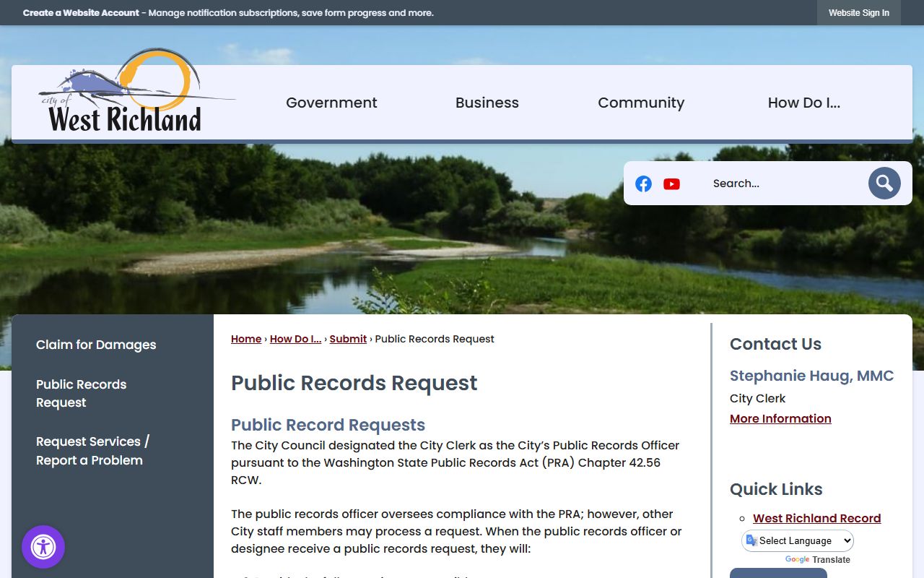The image size is (924, 578).
Task: Open the West Richland Record quick link
Action: 816,518
